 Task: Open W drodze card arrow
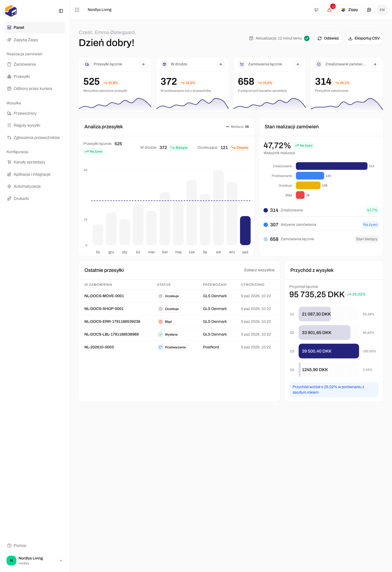(x=220, y=64)
